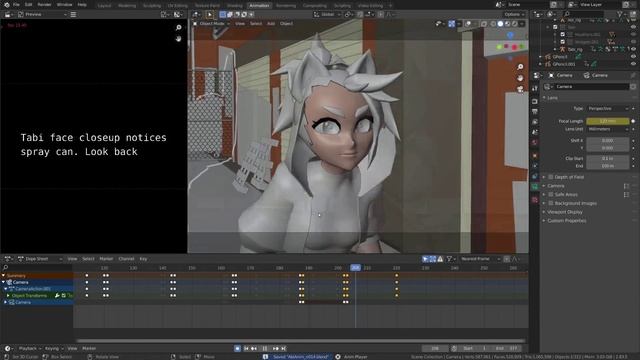The height and width of the screenshot is (360, 640).
Task: Jump to previous keyframe
Action: [x=254, y=349]
